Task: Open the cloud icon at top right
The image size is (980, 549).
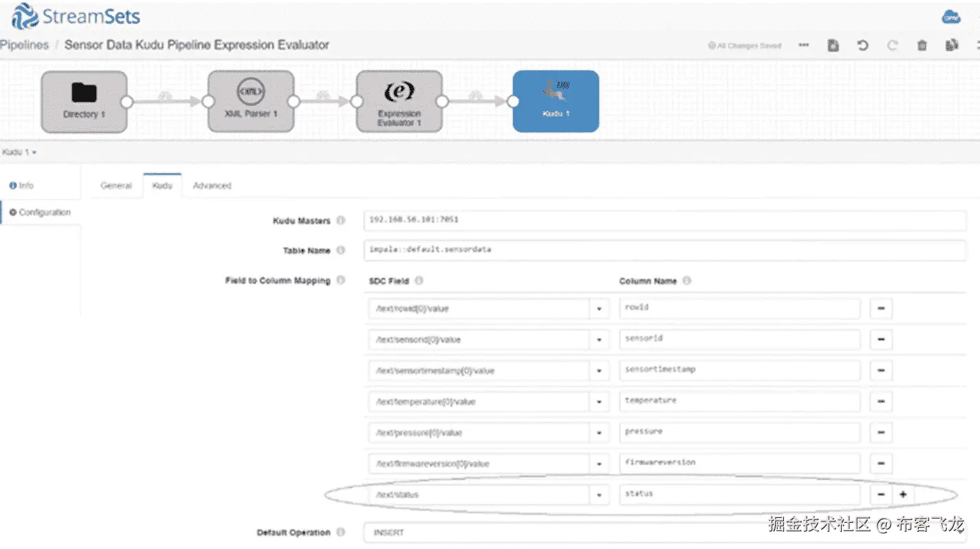Action: pos(951,17)
